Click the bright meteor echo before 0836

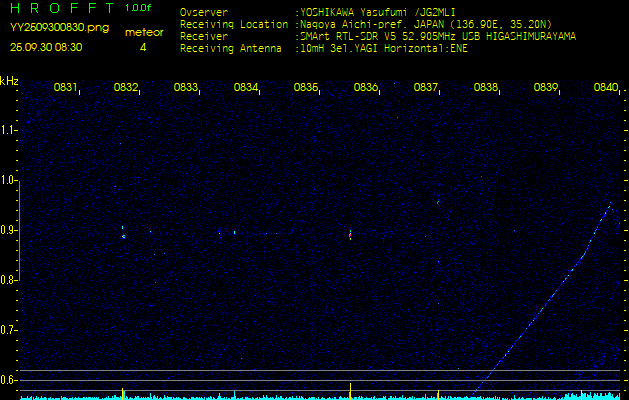point(350,235)
